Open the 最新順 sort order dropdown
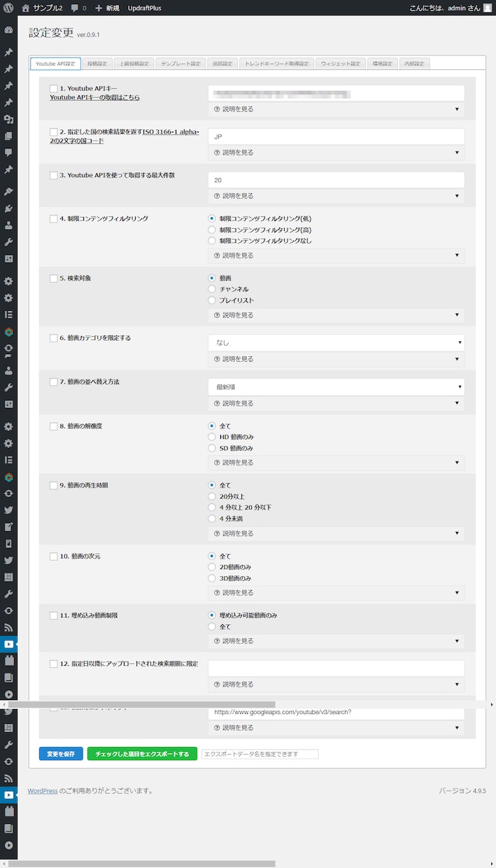 click(336, 387)
